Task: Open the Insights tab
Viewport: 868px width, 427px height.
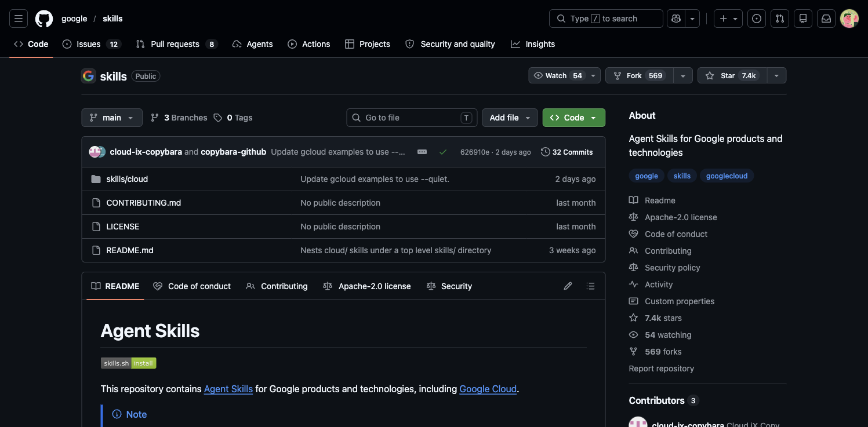Action: coord(533,44)
